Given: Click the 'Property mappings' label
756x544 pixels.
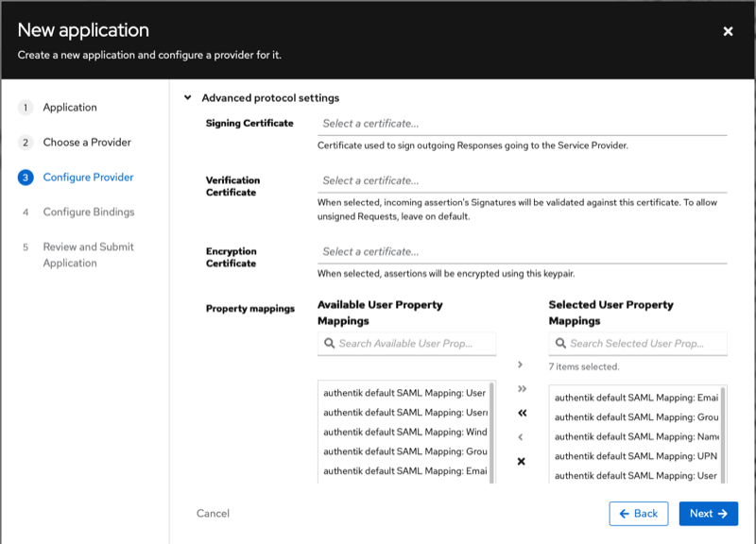Looking at the screenshot, I should pos(250,309).
